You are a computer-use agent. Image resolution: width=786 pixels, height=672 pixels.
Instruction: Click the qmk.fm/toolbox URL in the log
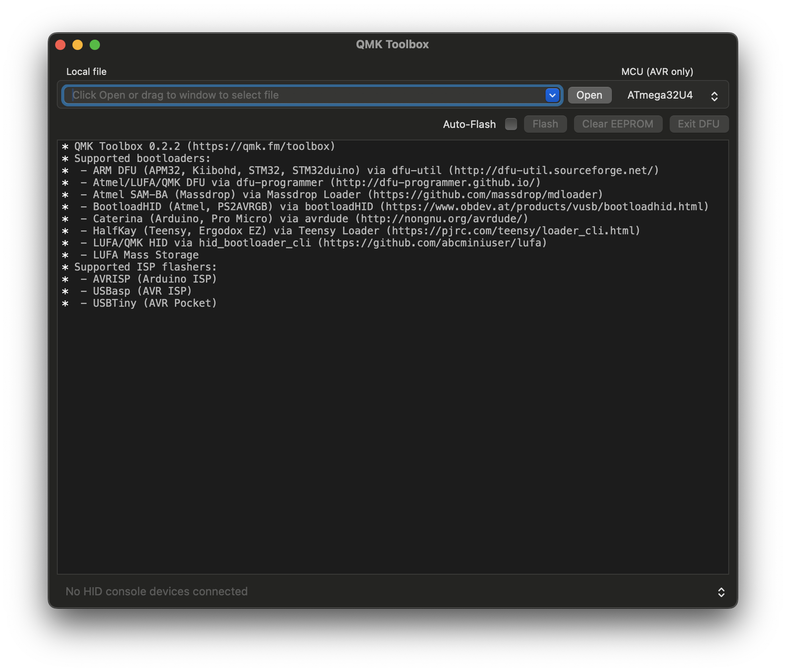point(261,146)
